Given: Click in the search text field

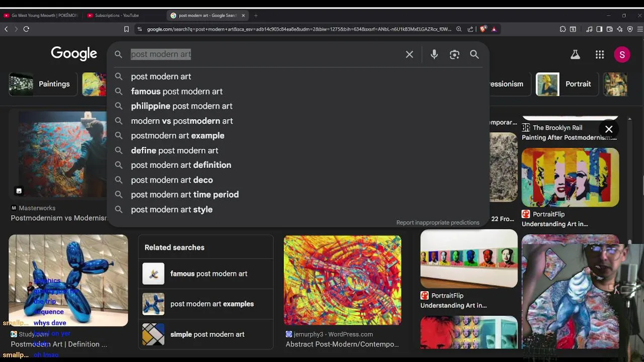Looking at the screenshot, I should [264, 54].
